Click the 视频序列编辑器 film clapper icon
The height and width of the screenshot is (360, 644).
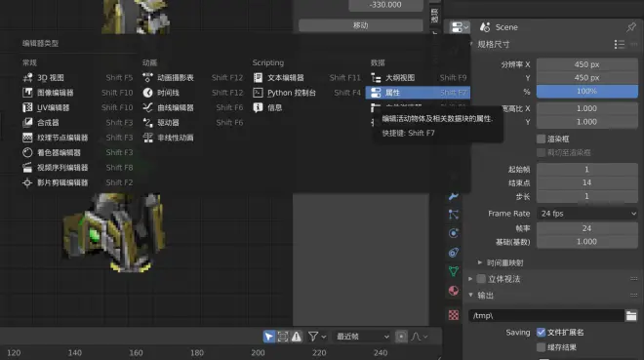(x=27, y=168)
